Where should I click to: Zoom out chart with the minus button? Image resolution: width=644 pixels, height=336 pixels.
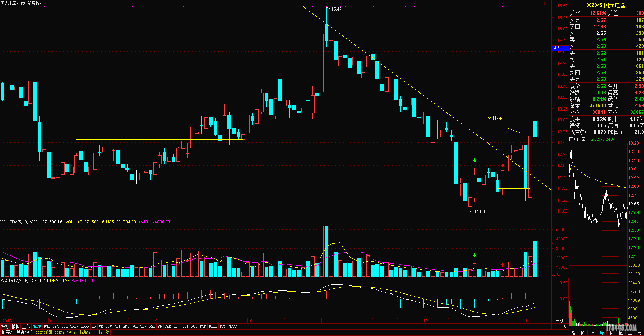(x=559, y=326)
